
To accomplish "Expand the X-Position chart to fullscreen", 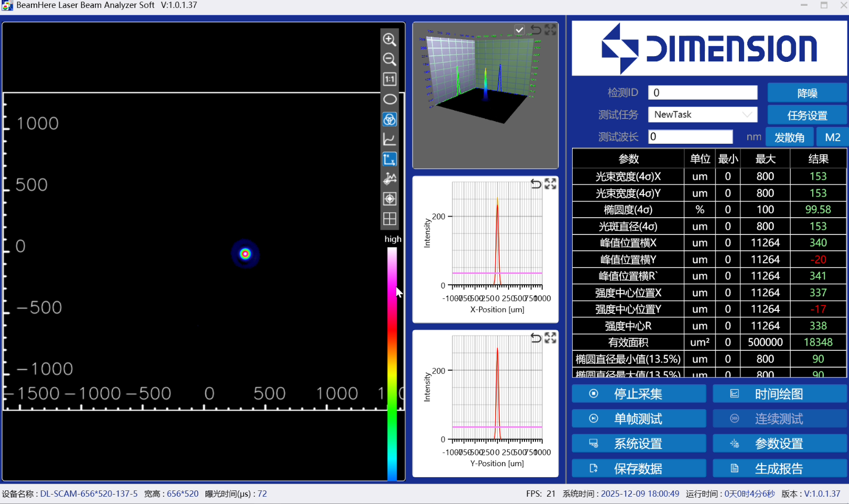I will point(550,184).
